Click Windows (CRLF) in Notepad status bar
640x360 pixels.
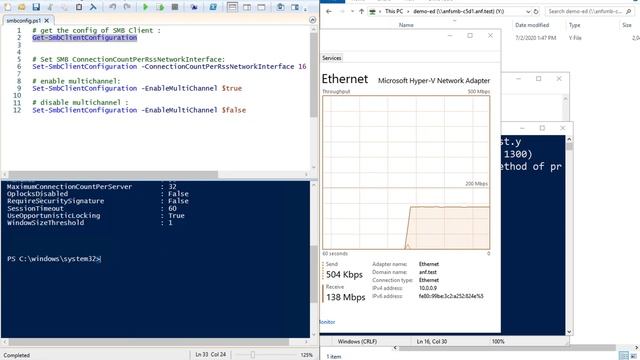[357, 341]
